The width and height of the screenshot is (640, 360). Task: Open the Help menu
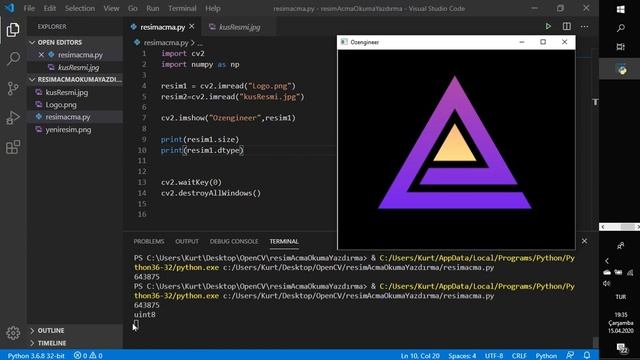213,8
